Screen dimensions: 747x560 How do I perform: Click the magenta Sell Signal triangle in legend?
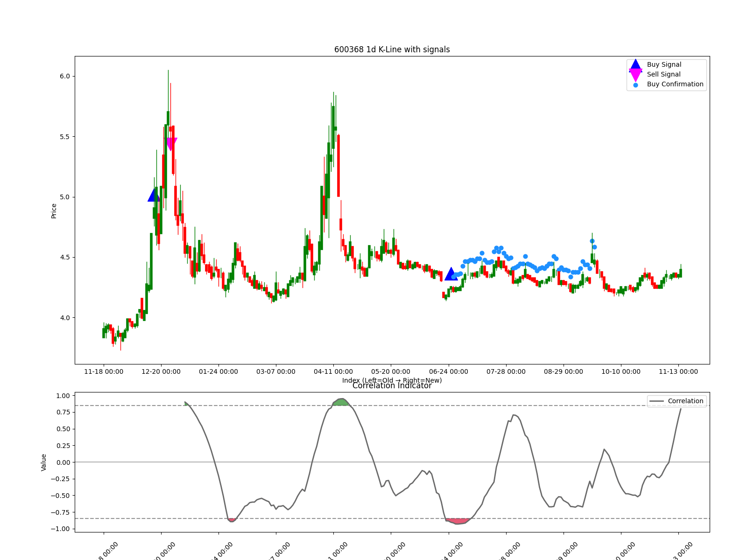point(635,75)
